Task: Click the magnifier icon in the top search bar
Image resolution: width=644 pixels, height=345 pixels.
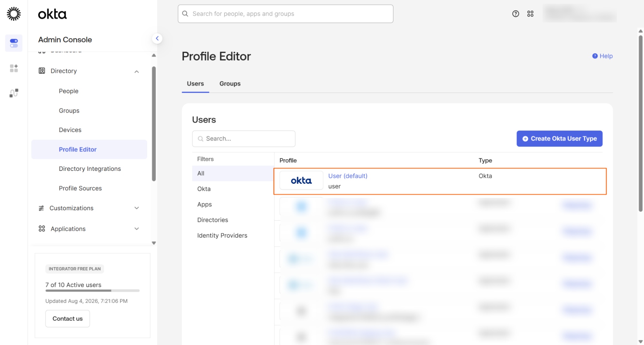Action: [185, 14]
